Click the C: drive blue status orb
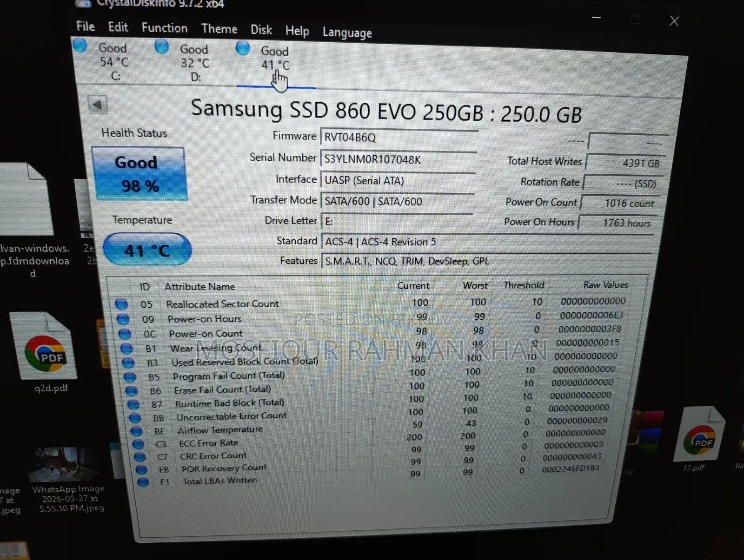The image size is (744, 560). (x=80, y=46)
